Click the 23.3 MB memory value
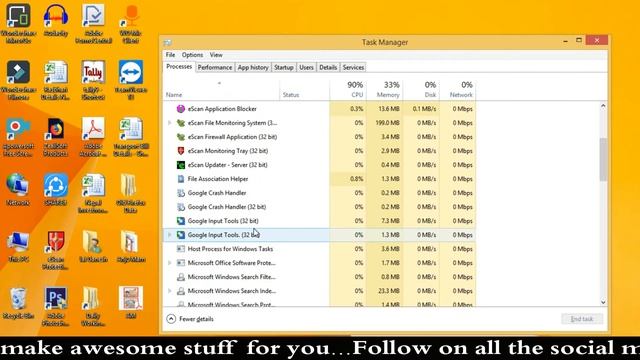This screenshot has height=360, width=640. tap(389, 291)
